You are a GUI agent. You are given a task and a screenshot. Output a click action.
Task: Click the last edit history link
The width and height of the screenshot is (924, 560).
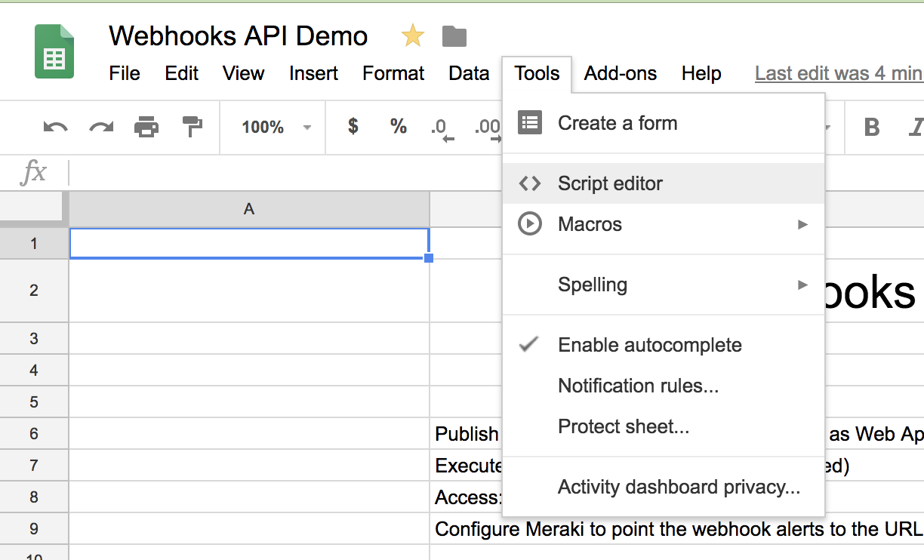tap(838, 73)
